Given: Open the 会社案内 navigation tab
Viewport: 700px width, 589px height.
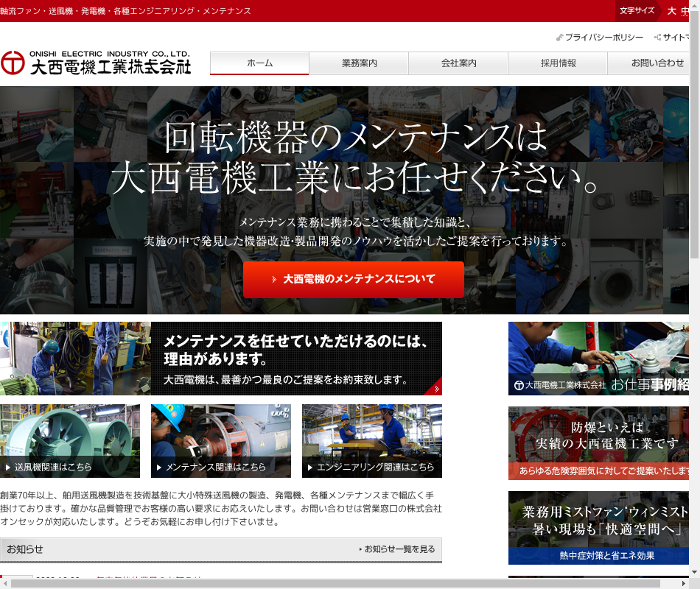Looking at the screenshot, I should (458, 63).
